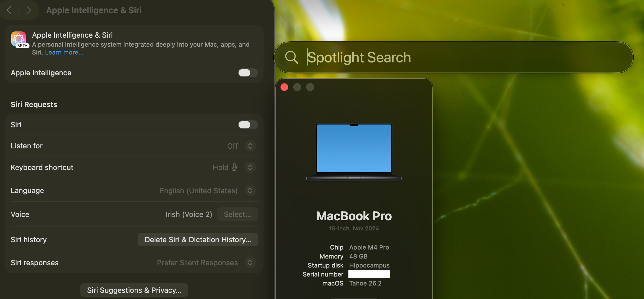Viewport: 644px width, 299px height.
Task: Focus the Spotlight Search field
Action: pos(453,57)
